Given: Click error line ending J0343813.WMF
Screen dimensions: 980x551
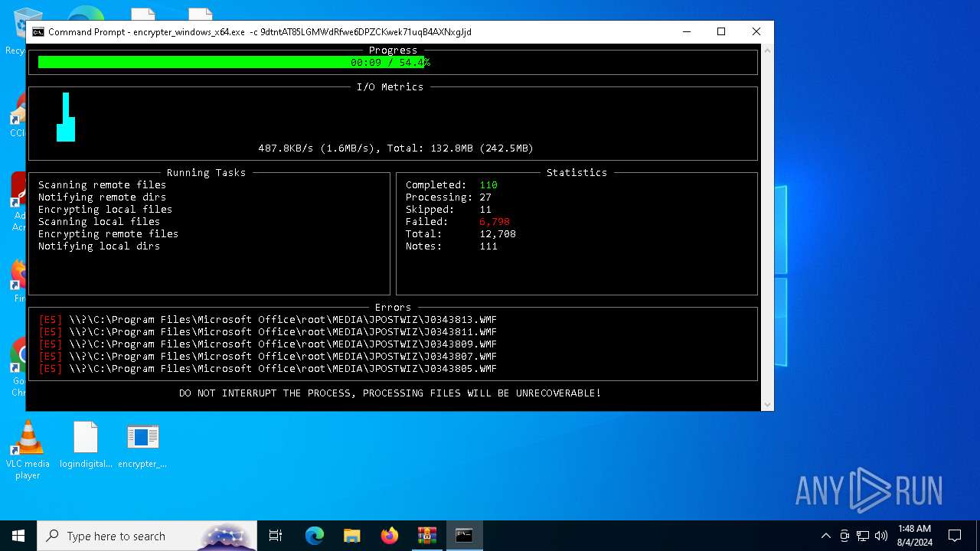Looking at the screenshot, I should pyautogui.click(x=267, y=319).
